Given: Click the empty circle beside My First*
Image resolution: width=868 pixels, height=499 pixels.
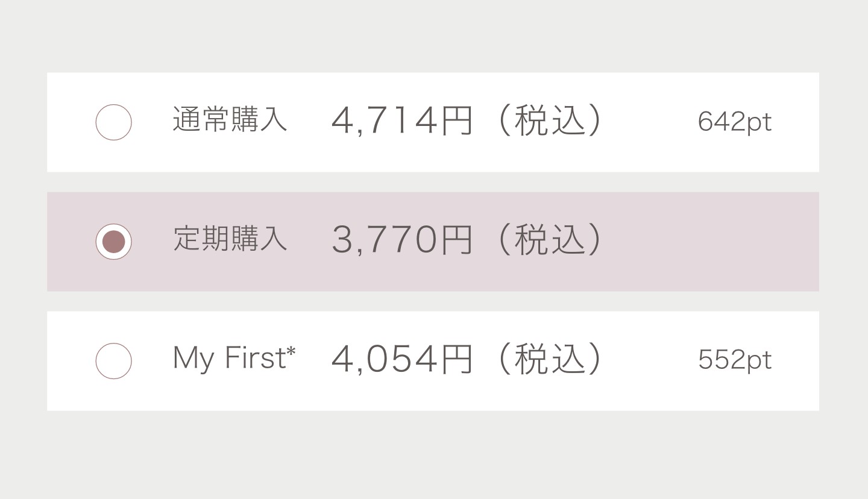Looking at the screenshot, I should click(113, 360).
